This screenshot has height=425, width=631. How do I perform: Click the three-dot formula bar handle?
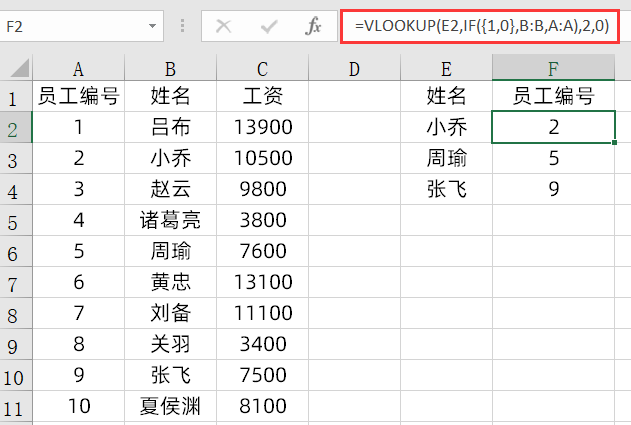click(x=182, y=26)
